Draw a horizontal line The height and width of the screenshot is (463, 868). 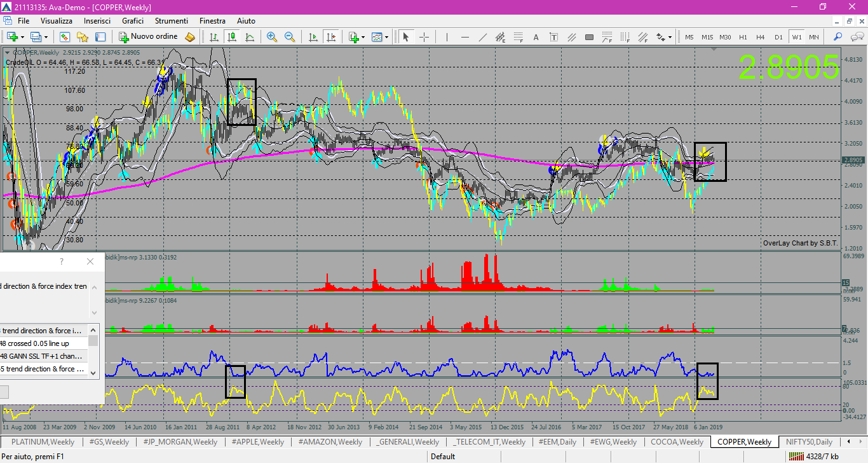[x=465, y=37]
